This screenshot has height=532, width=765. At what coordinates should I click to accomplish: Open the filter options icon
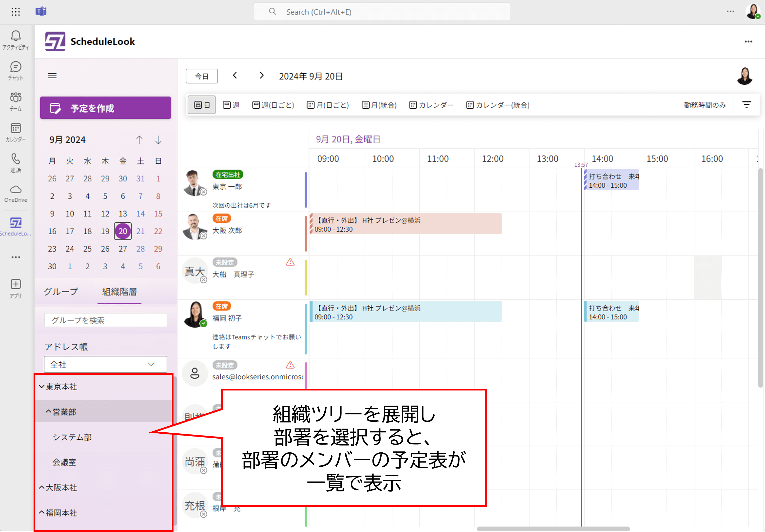pos(747,105)
